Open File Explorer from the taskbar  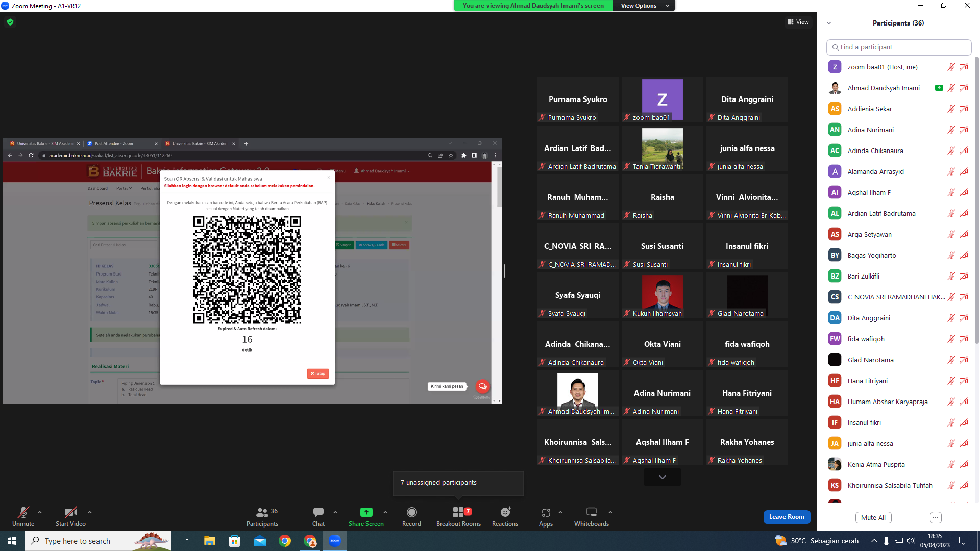209,541
